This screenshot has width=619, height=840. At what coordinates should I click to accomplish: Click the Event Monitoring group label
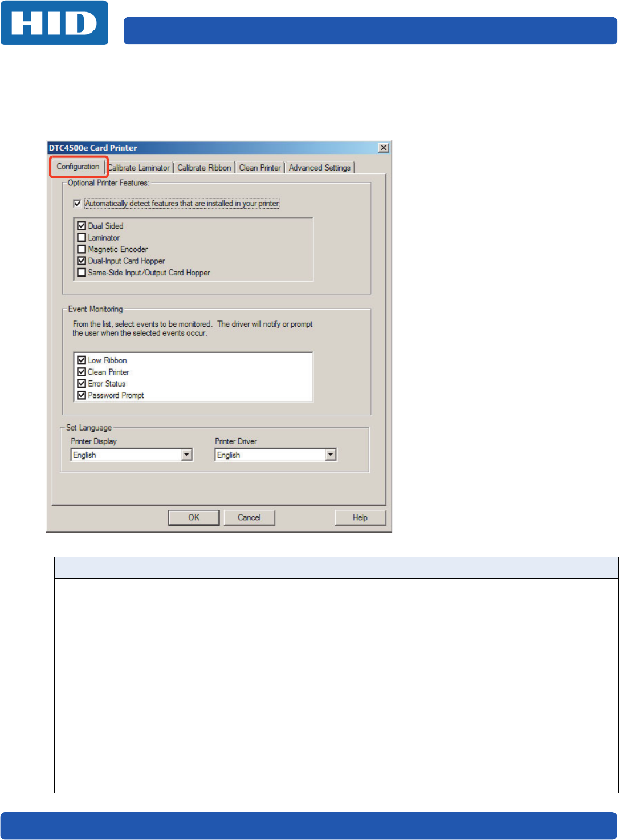tap(95, 309)
